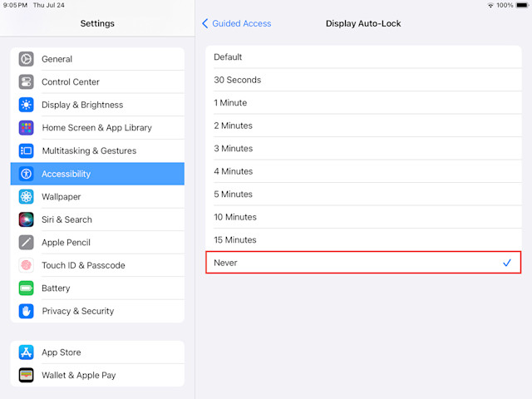Open the green Battery icon
The image size is (532, 399).
coord(26,288)
